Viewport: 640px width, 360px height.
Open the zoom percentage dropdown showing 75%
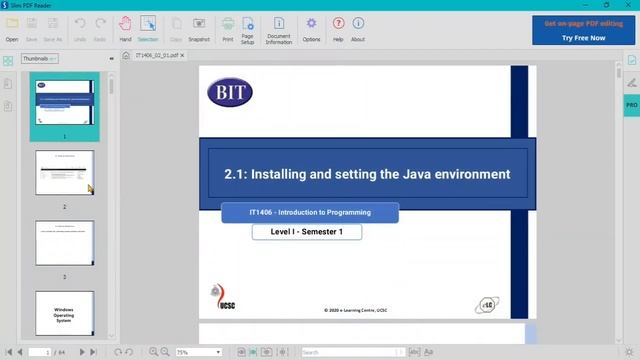[x=199, y=352]
